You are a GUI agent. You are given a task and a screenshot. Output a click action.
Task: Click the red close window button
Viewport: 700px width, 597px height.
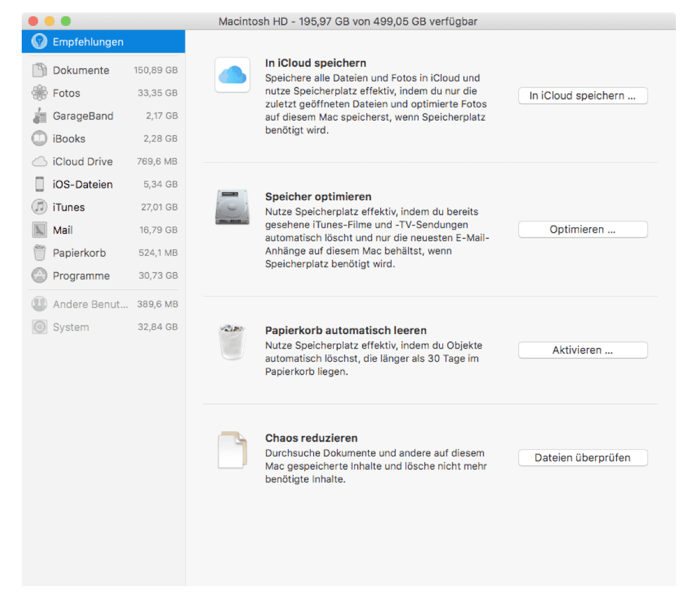33,21
